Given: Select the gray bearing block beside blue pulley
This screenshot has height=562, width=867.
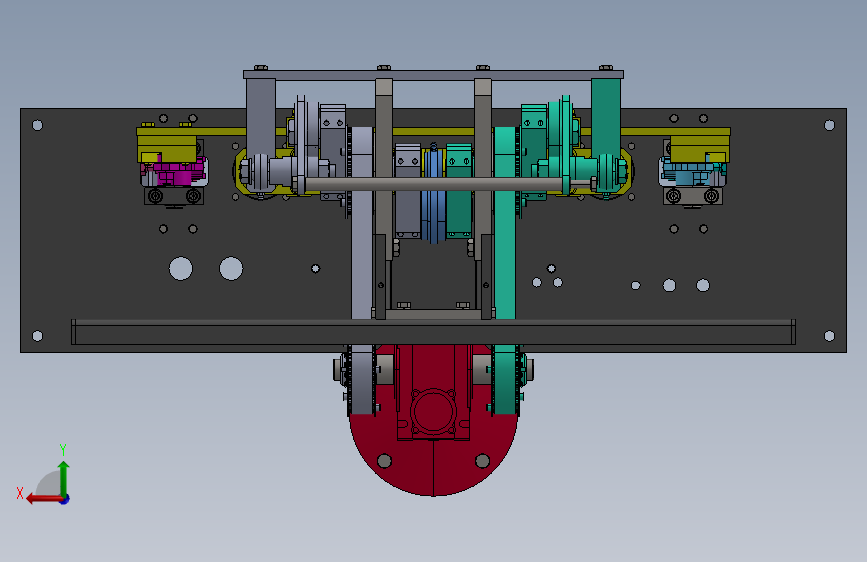Looking at the screenshot, I should click(408, 190).
